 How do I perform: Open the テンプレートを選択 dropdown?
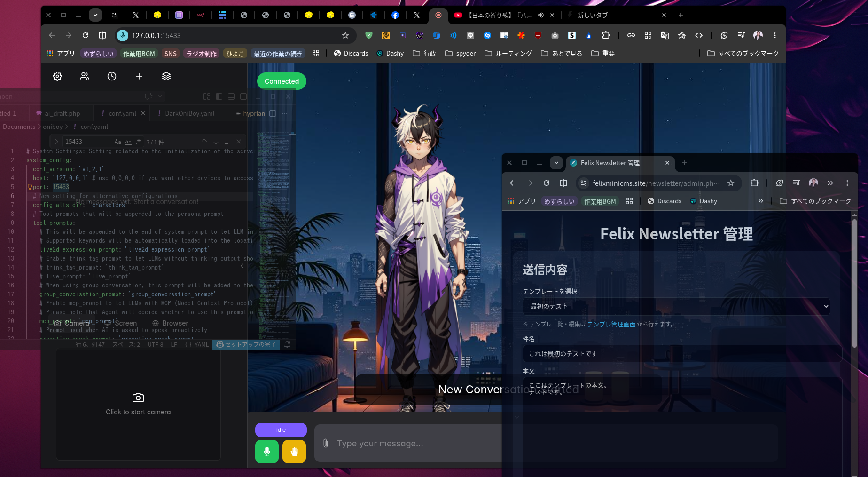click(x=676, y=306)
